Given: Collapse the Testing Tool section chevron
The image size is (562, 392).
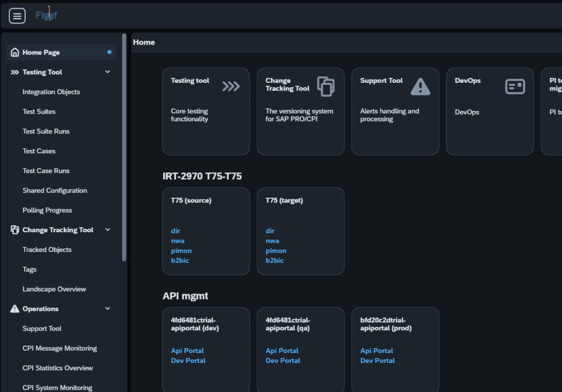Looking at the screenshot, I should pyautogui.click(x=108, y=72).
